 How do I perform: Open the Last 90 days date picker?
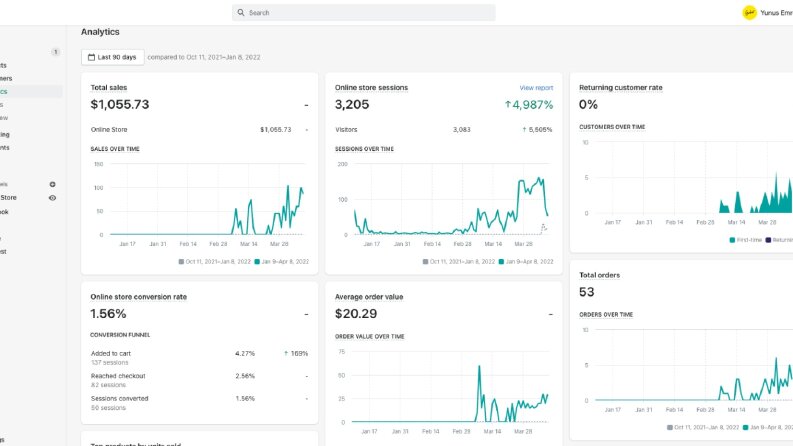click(x=112, y=57)
